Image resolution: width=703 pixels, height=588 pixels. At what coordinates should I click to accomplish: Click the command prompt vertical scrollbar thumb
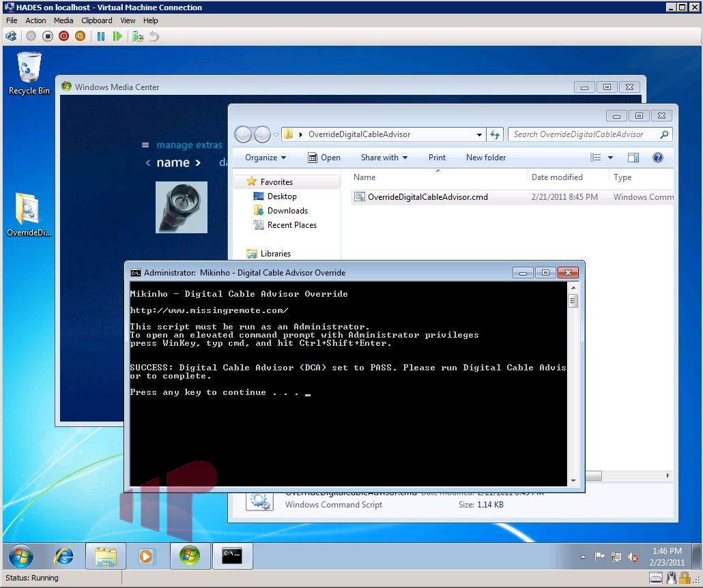[x=573, y=300]
